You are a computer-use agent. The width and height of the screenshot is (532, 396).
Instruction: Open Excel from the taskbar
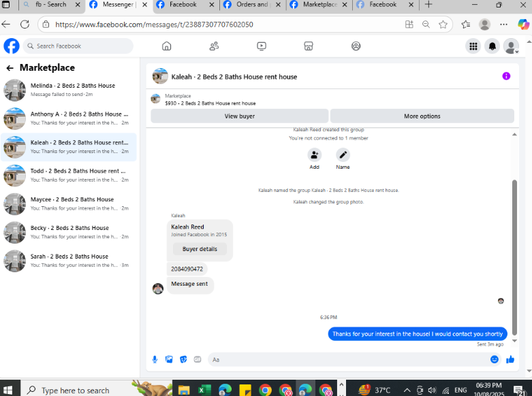[x=204, y=391]
